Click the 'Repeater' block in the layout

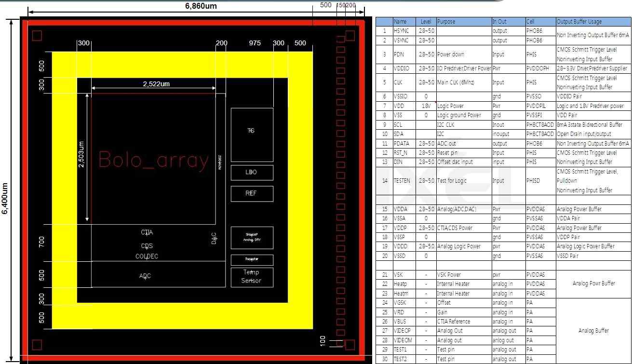click(x=252, y=260)
